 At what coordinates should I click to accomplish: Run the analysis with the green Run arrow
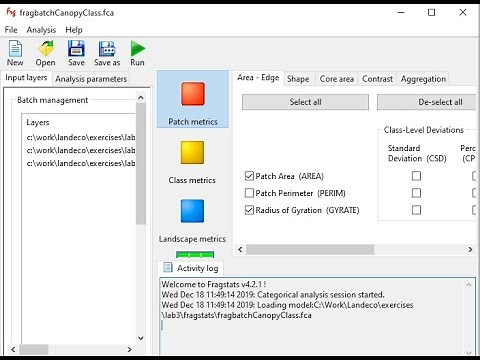tap(138, 49)
